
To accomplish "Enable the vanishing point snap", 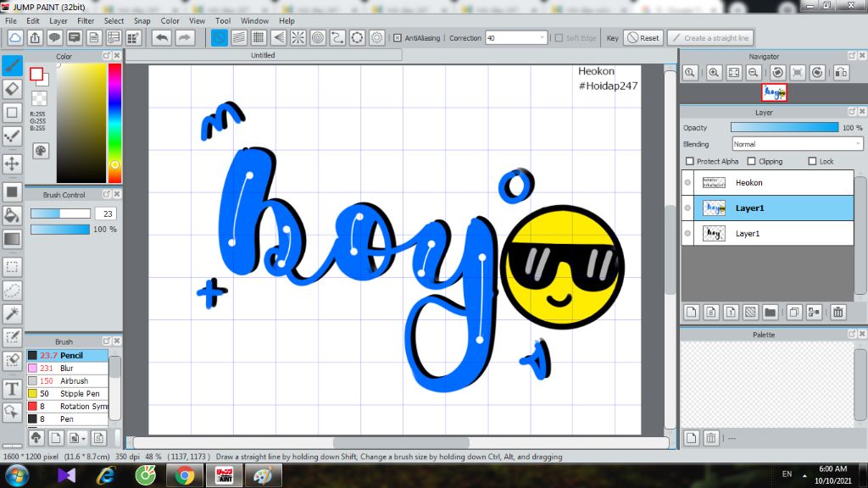I will pos(278,37).
